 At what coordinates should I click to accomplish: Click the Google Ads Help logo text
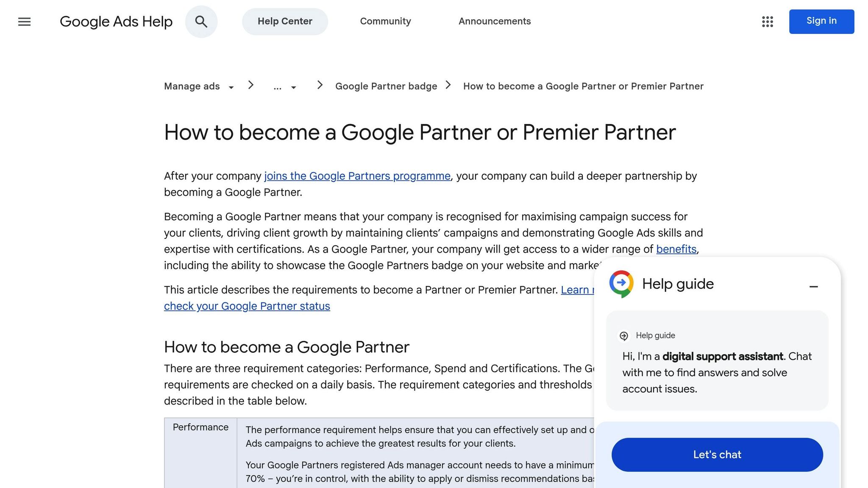click(117, 22)
